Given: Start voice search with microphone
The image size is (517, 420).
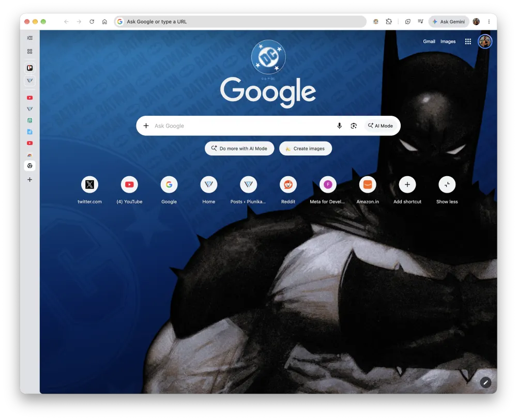Looking at the screenshot, I should [339, 126].
